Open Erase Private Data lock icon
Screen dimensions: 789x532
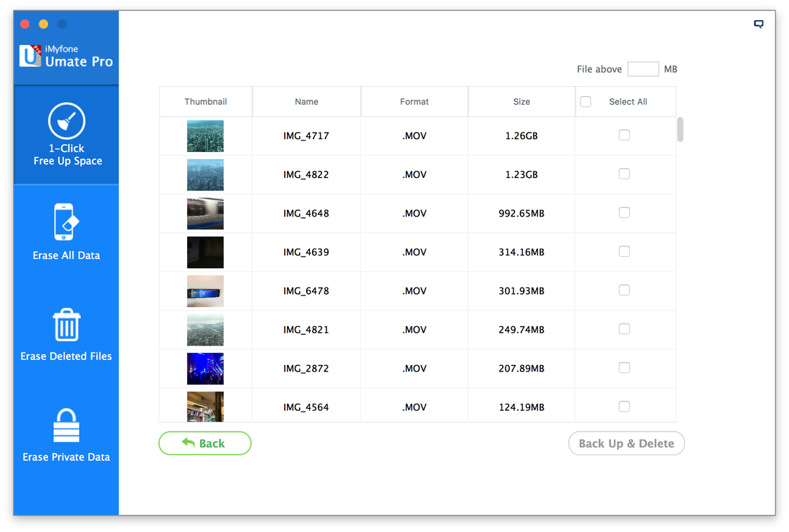point(67,425)
